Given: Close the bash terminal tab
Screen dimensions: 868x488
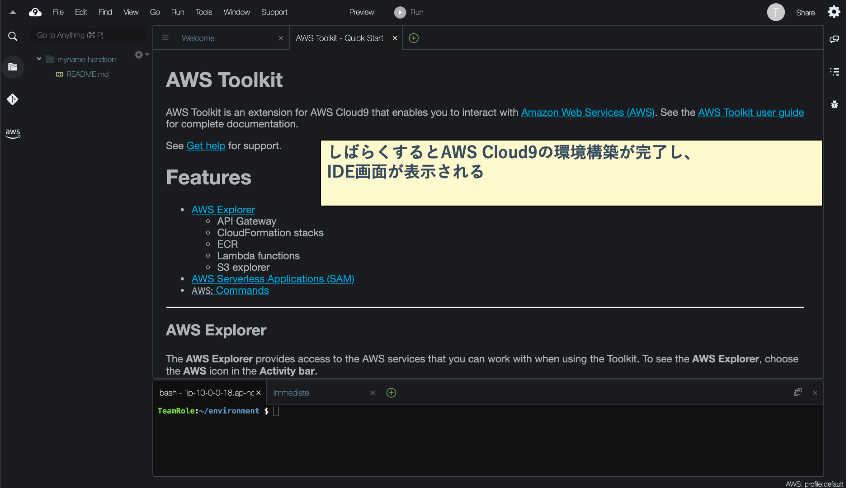Looking at the screenshot, I should tap(259, 393).
